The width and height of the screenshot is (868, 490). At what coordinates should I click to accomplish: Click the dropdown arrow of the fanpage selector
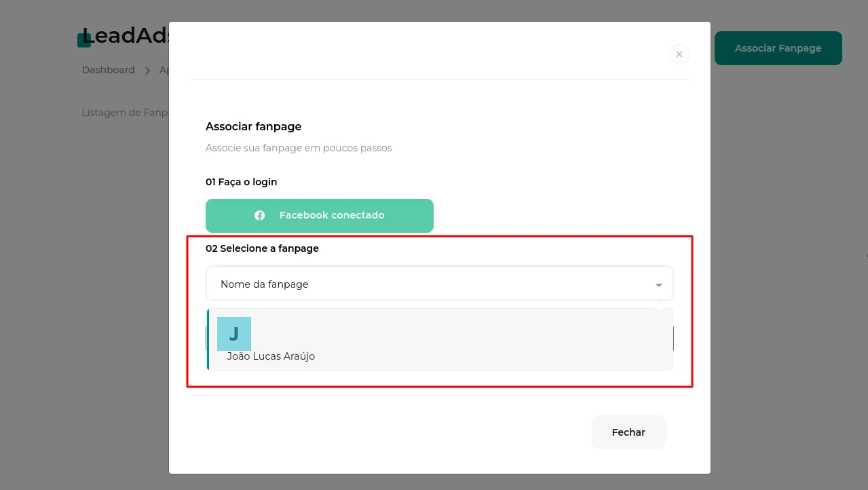point(658,285)
